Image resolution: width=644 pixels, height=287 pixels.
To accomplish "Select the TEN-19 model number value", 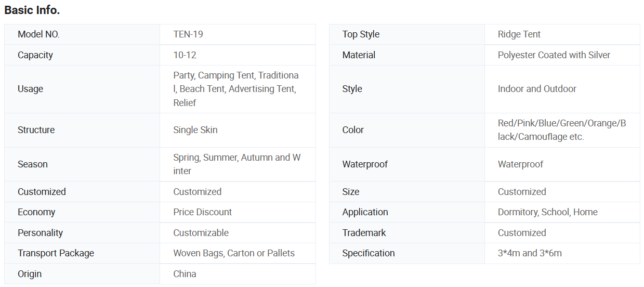I will click(x=188, y=34).
